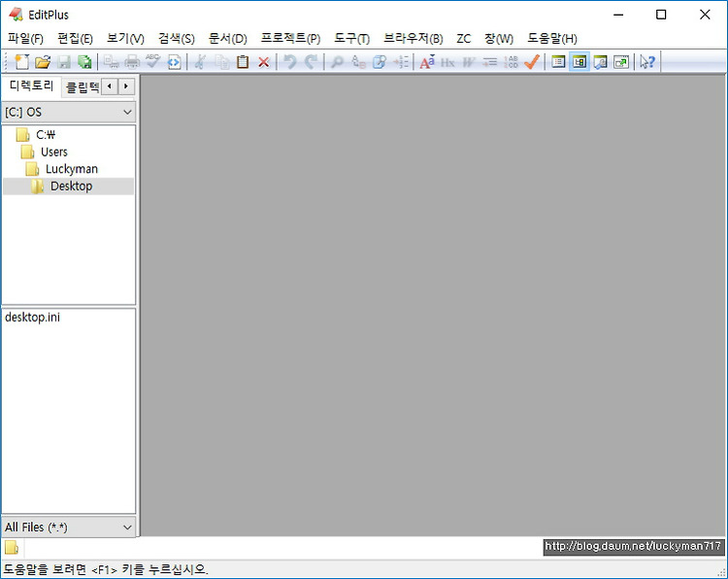728x579 pixels.
Task: Click the red X Delete icon
Action: click(x=264, y=62)
